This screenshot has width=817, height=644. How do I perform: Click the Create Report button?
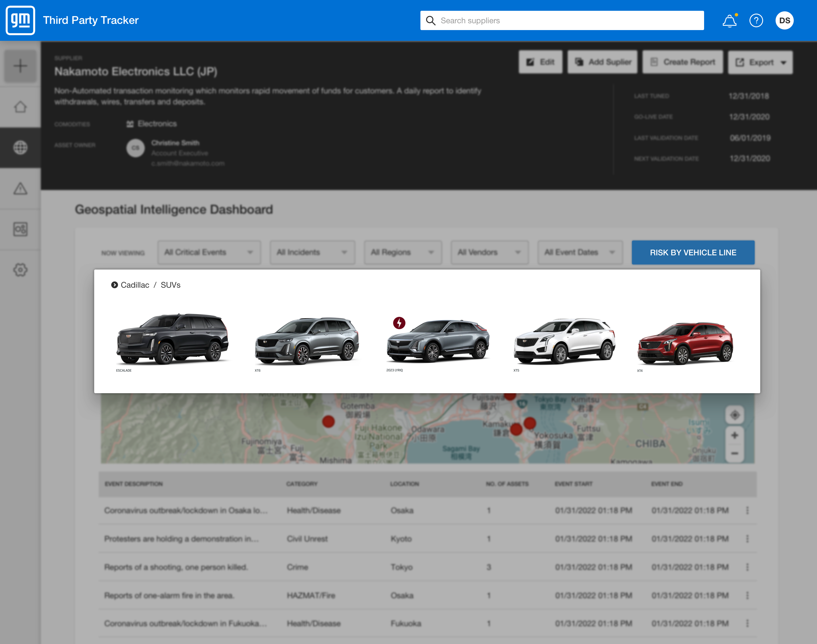(x=683, y=62)
